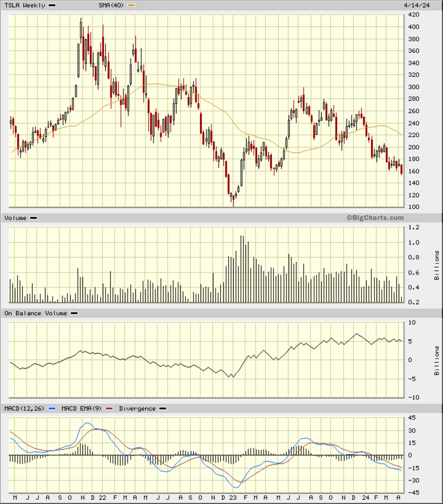Select the orange SMA(40) line swatch

(132, 5)
